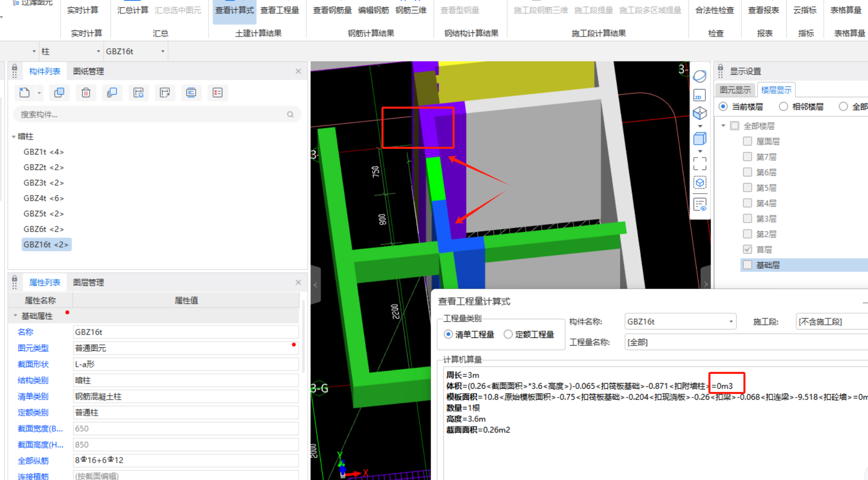Open the 楼层显示 tab in display settings

click(776, 89)
